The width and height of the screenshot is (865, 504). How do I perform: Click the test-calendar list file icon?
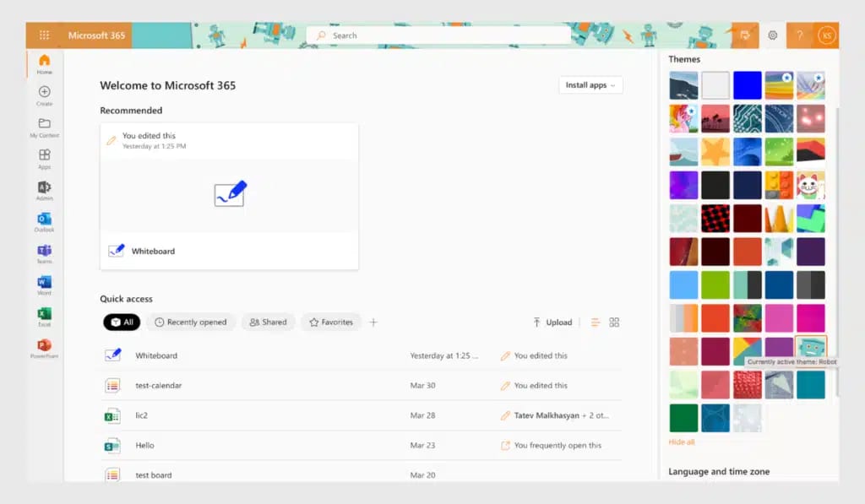112,386
